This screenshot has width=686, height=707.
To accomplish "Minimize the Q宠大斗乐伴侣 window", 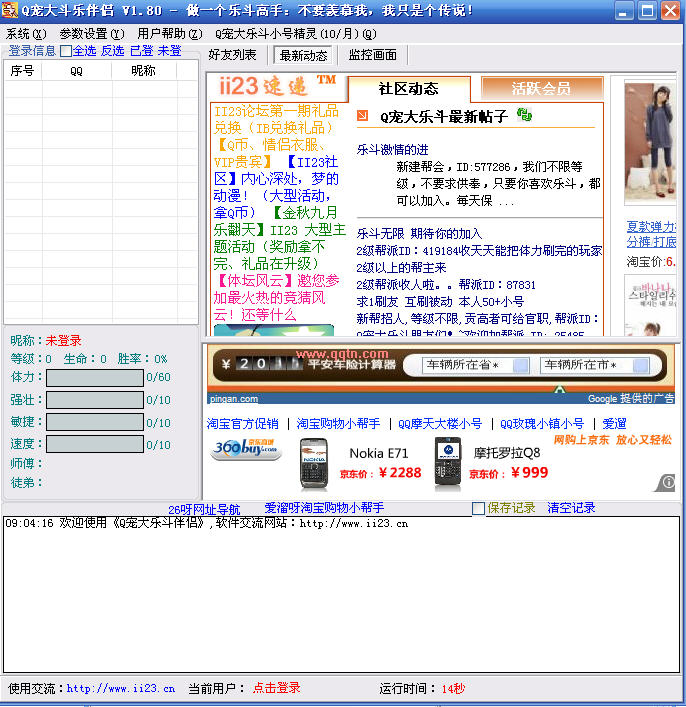I will coord(624,11).
